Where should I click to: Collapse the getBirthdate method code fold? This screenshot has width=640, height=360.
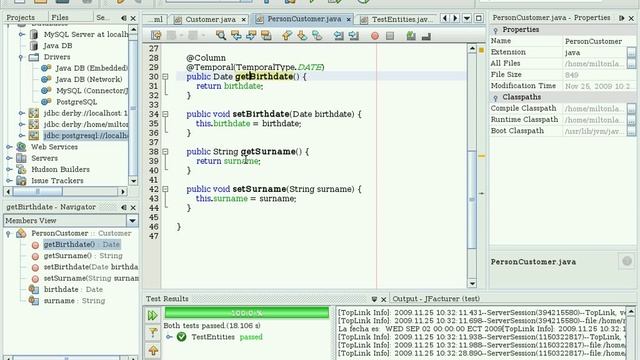click(165, 76)
